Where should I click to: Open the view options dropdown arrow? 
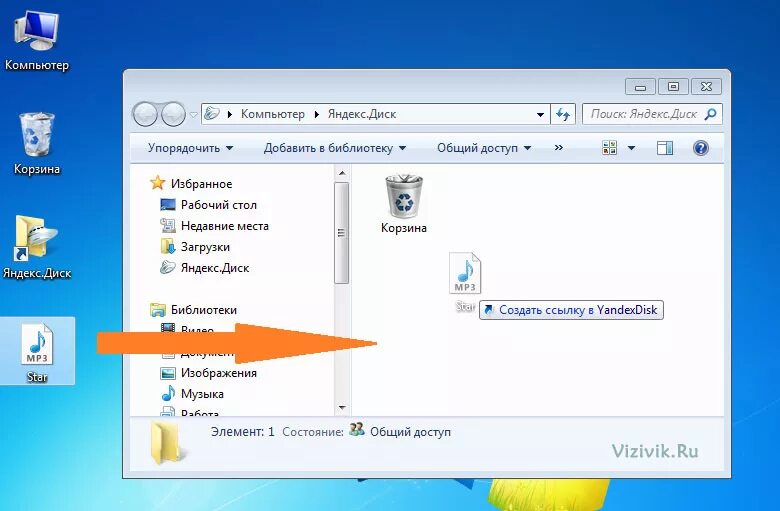tap(631, 148)
